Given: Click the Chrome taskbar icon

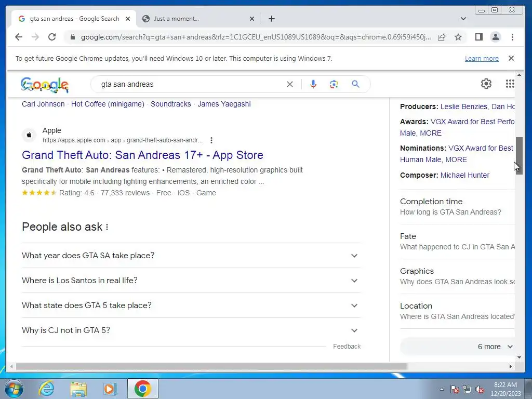Looking at the screenshot, I should [142, 389].
